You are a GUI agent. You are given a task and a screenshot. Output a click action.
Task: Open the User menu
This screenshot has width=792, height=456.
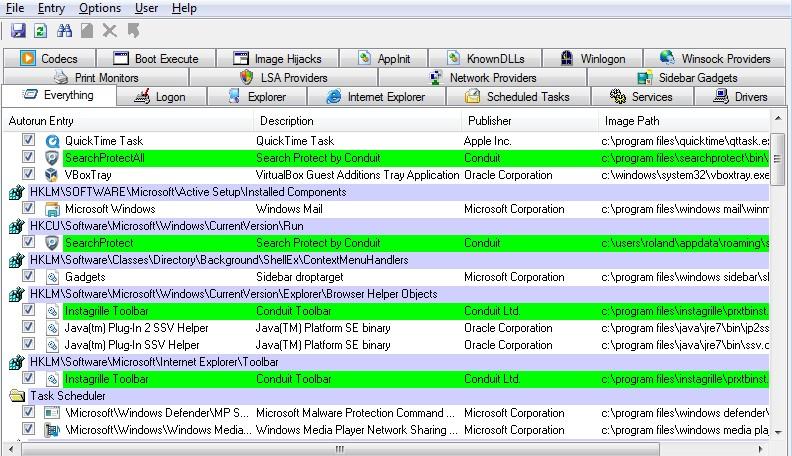pos(146,8)
